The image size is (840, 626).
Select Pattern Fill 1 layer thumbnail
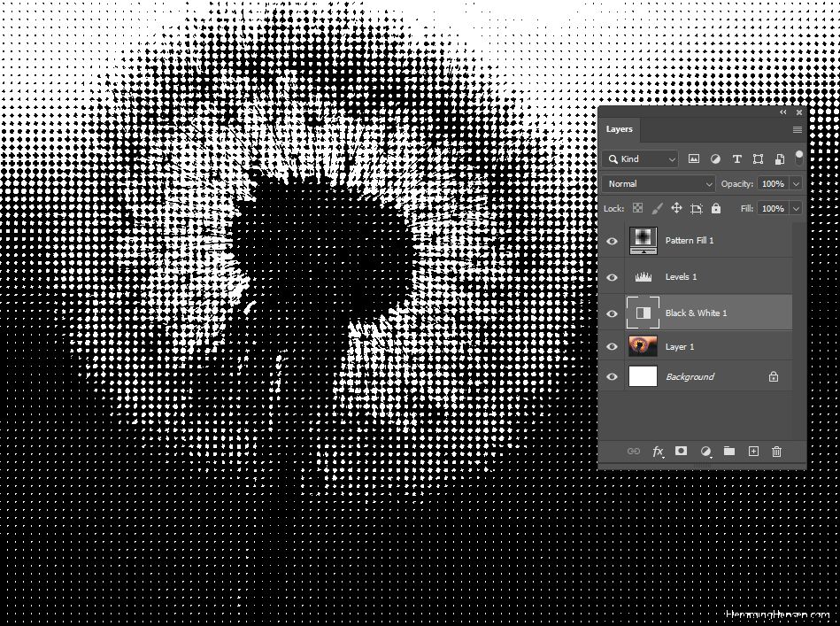[643, 240]
